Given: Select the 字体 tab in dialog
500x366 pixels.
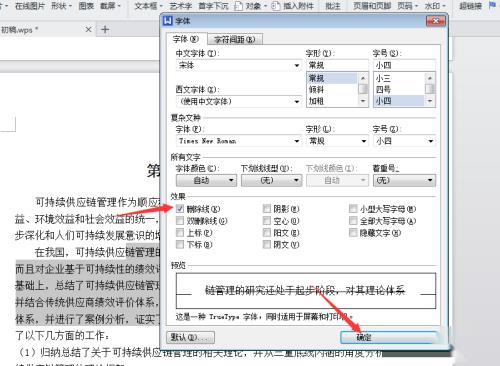Looking at the screenshot, I should tap(185, 39).
